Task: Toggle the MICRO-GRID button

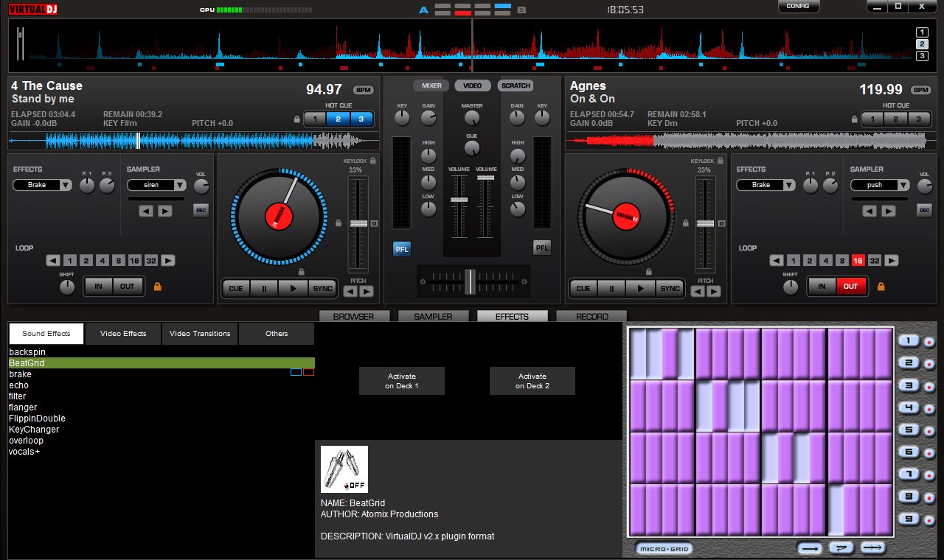Action: [663, 549]
